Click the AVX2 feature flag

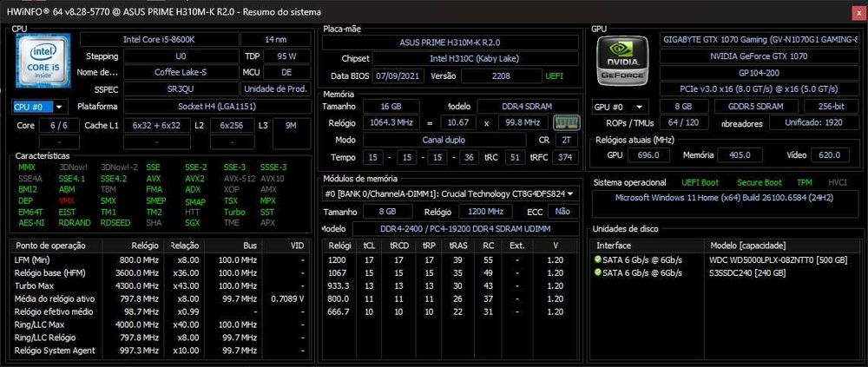pos(194,179)
